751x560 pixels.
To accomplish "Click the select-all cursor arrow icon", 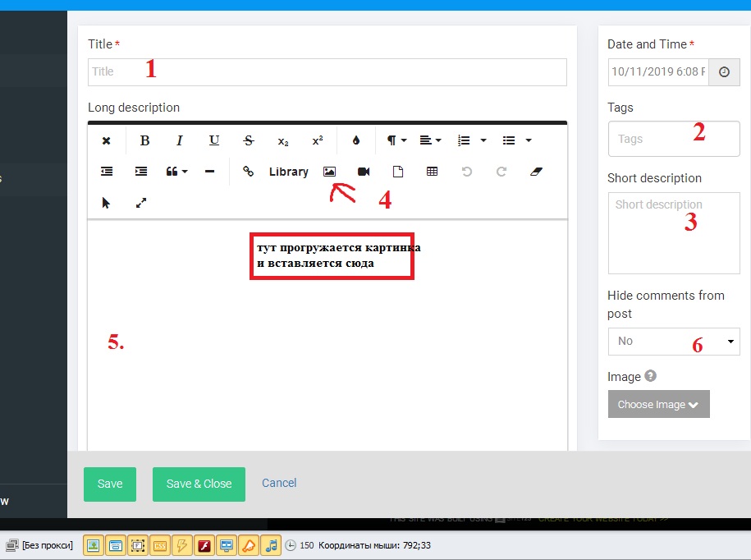I will coord(107,203).
